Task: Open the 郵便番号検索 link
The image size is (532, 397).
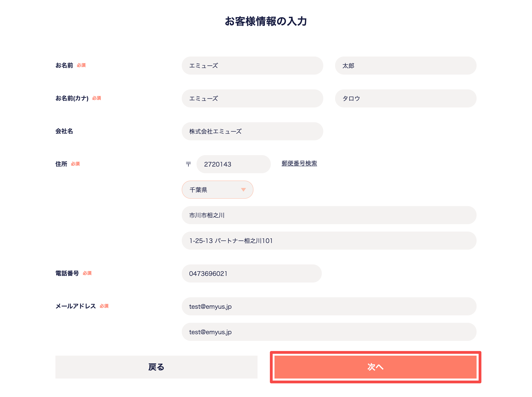Action: tap(299, 163)
